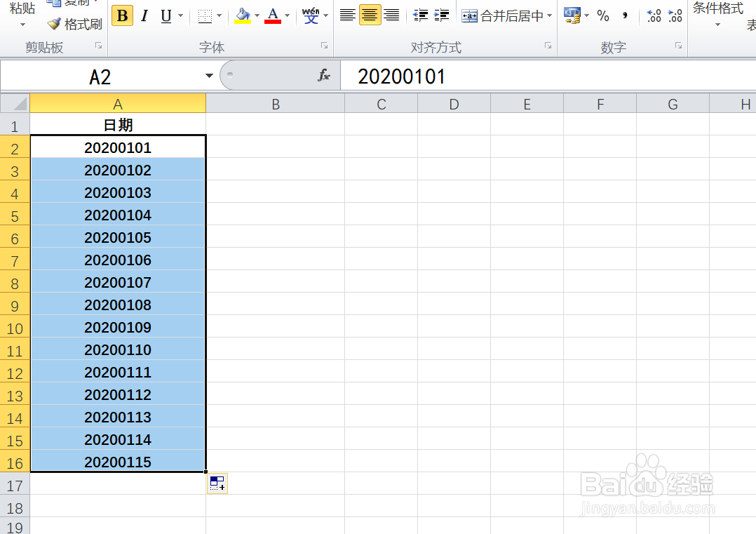
Task: Click the auto fill options icon
Action: (217, 483)
